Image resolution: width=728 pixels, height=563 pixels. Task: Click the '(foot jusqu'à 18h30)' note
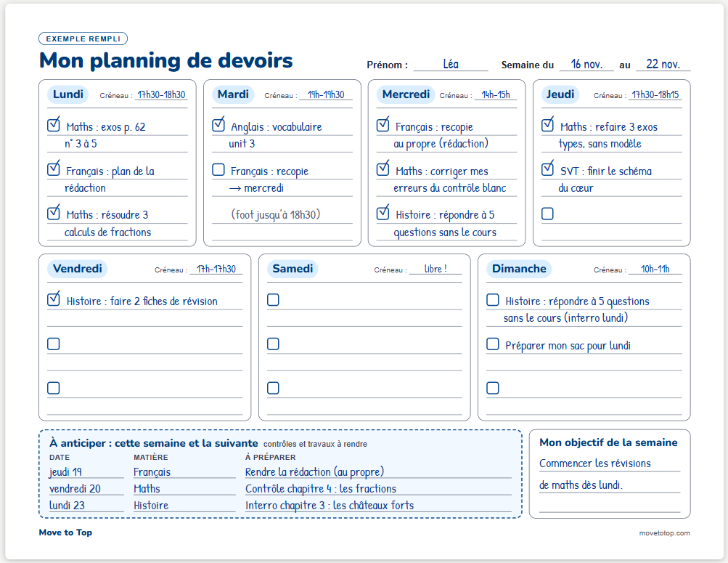click(276, 214)
